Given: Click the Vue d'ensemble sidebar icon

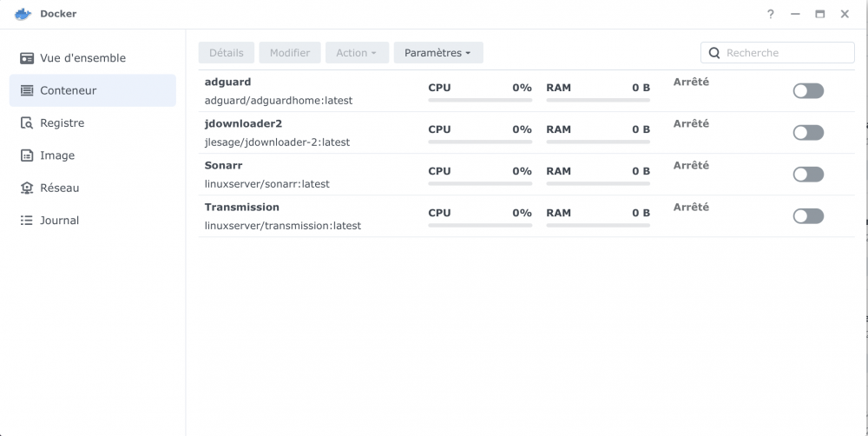Looking at the screenshot, I should pyautogui.click(x=27, y=58).
